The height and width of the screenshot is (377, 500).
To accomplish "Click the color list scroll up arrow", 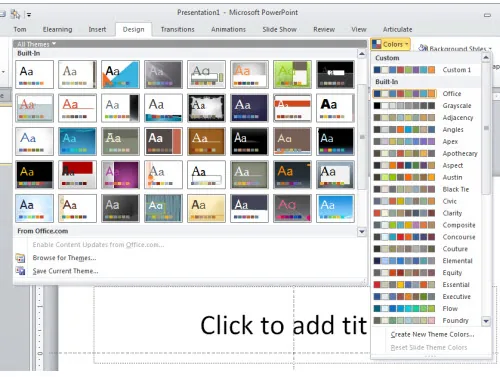I will [486, 58].
